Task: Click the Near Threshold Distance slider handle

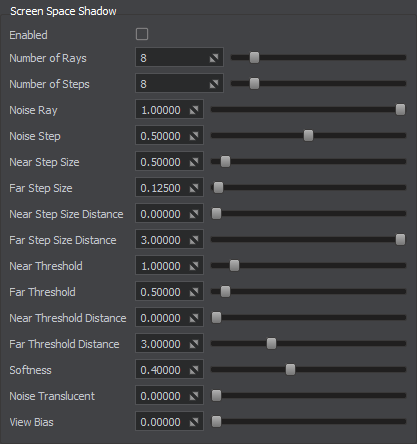Action: coord(216,317)
